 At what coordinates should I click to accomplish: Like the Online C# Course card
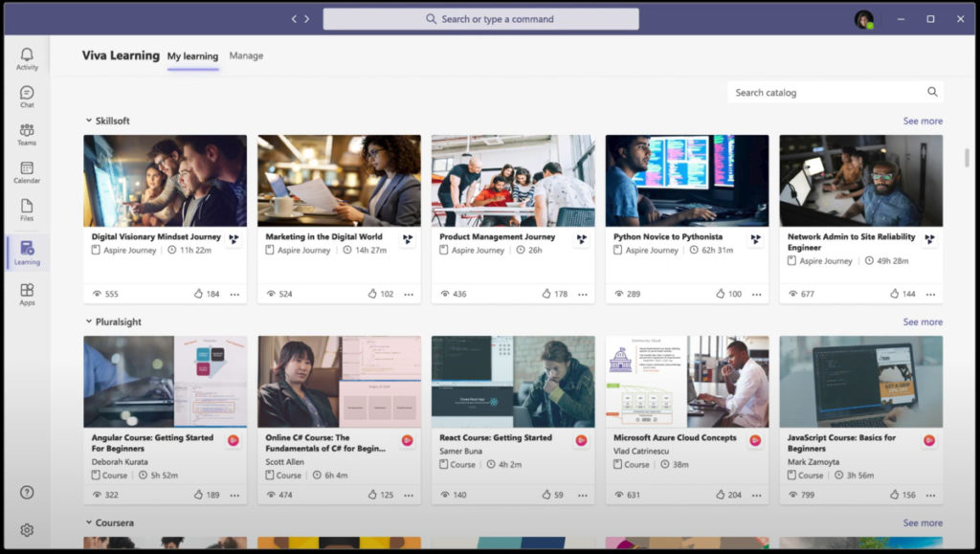point(372,495)
